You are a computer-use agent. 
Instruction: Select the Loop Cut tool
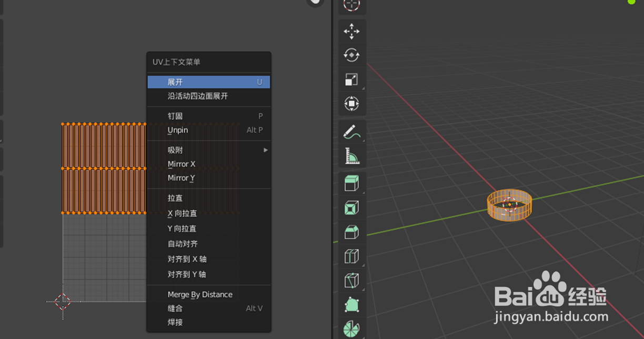[351, 256]
